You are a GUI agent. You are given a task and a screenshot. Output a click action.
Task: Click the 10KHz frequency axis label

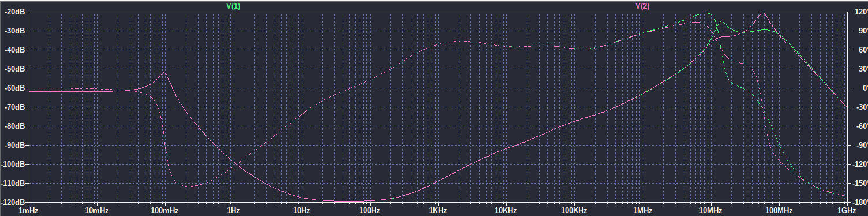[x=506, y=211]
